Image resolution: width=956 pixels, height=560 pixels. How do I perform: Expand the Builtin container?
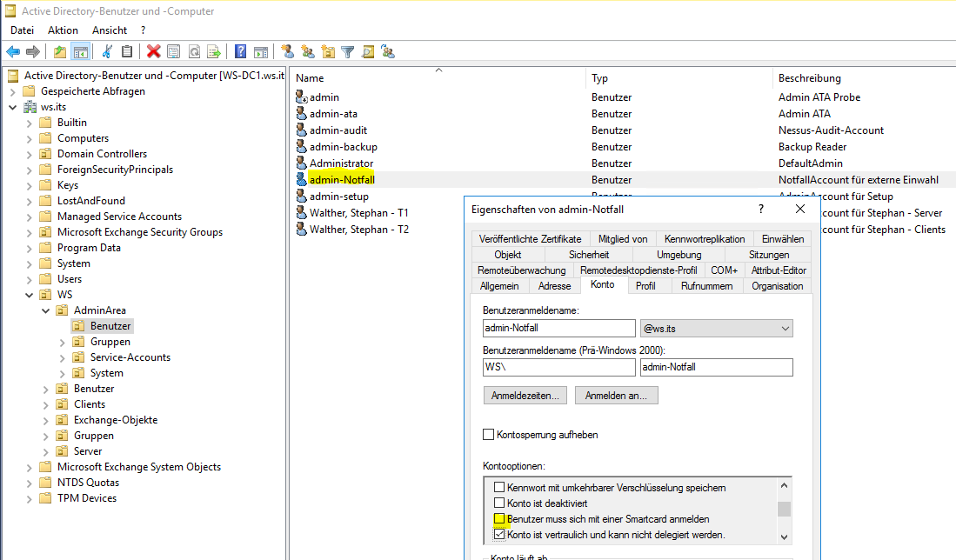30,123
